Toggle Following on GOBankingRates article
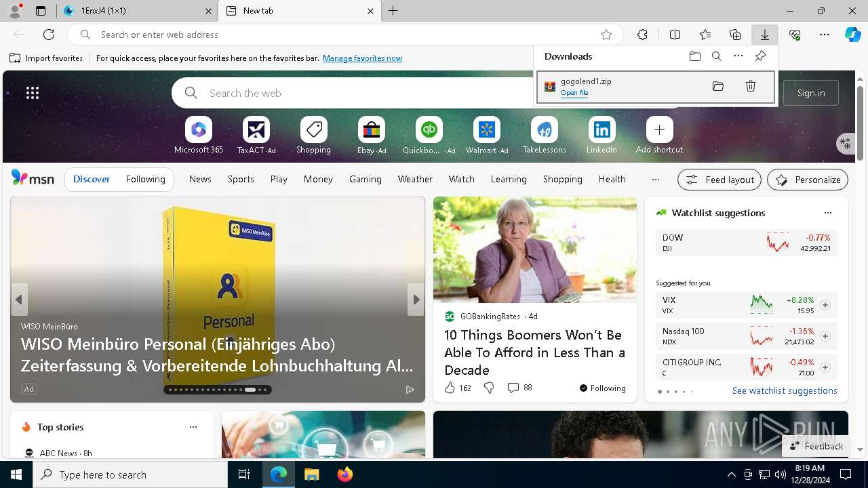This screenshot has width=868, height=488. (x=602, y=388)
